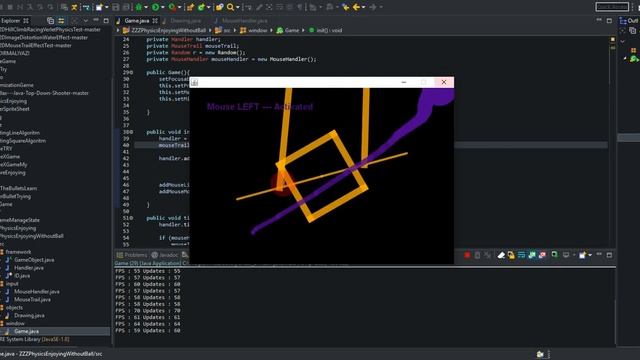Collapse the init() method fold marker in the editor gutter

tap(131, 132)
